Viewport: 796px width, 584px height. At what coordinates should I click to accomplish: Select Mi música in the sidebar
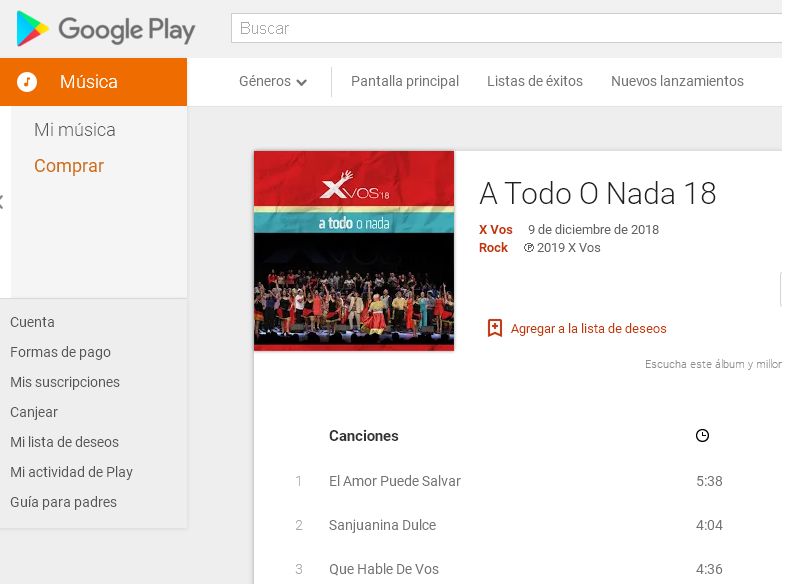(75, 130)
